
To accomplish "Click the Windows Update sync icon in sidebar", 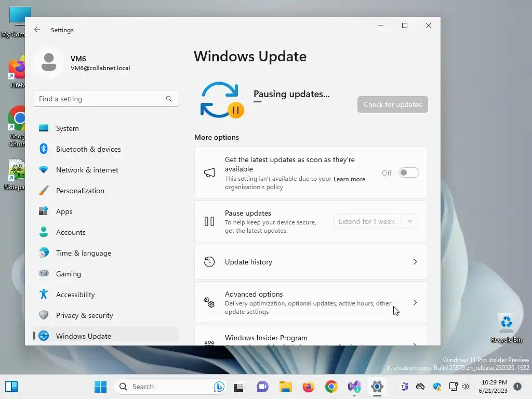I will tap(44, 336).
